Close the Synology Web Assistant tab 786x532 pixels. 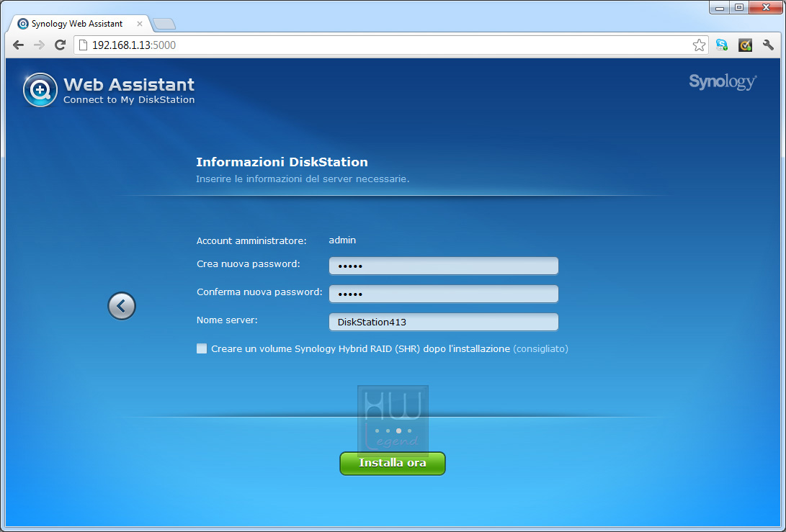139,24
